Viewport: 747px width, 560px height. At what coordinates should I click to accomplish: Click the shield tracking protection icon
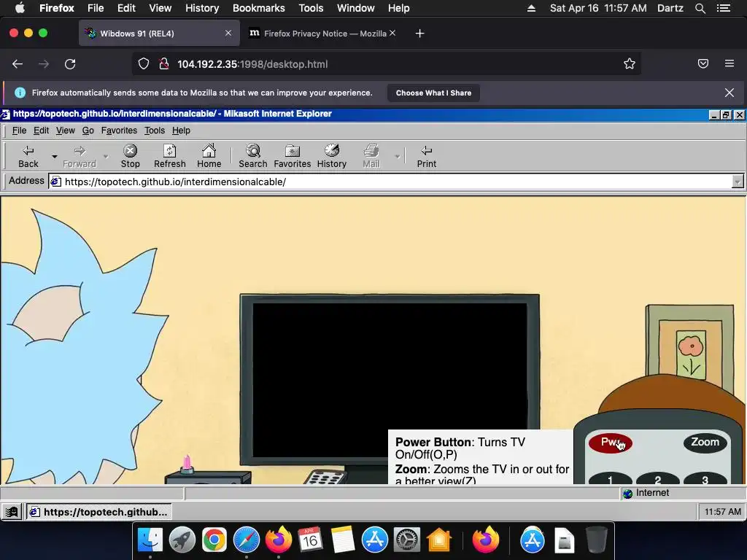144,64
